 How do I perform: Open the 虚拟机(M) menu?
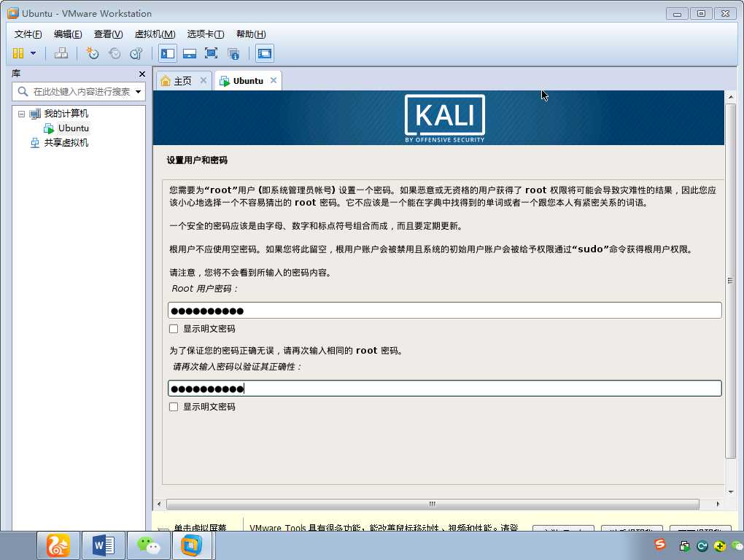155,34
